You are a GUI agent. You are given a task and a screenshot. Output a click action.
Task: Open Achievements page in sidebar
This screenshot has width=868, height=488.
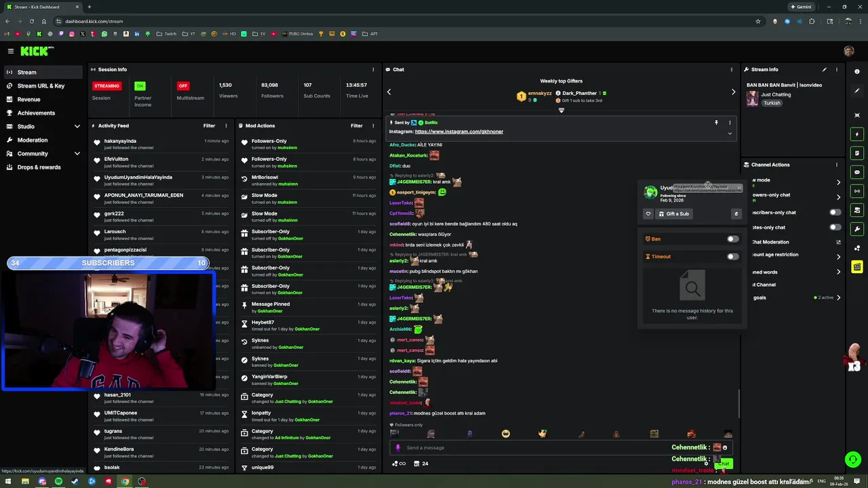tap(43, 113)
